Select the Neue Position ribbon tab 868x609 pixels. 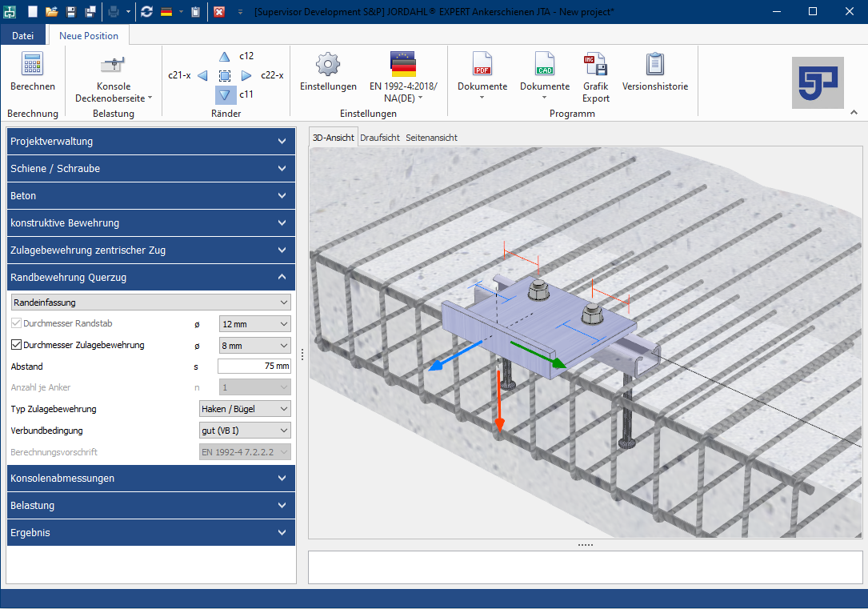point(89,35)
